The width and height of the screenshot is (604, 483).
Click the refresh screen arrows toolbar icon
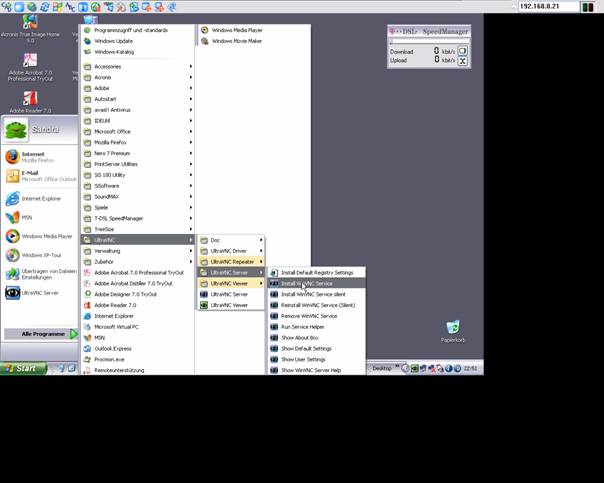[44, 7]
